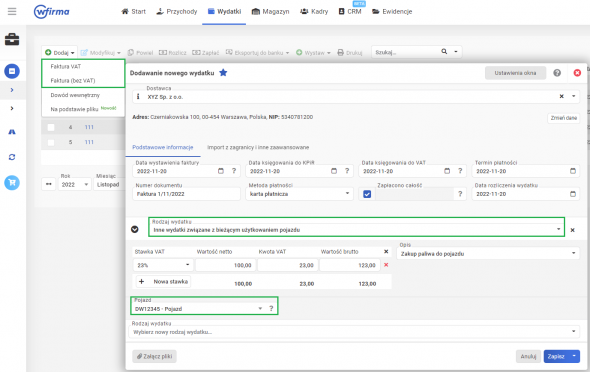Viewport: 590px width, 372px height.
Task: Expand the Dodaj dropdown button
Action: click(59, 53)
